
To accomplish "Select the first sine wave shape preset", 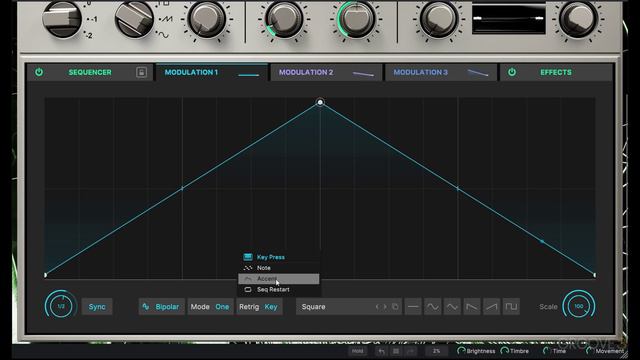I will 433,307.
